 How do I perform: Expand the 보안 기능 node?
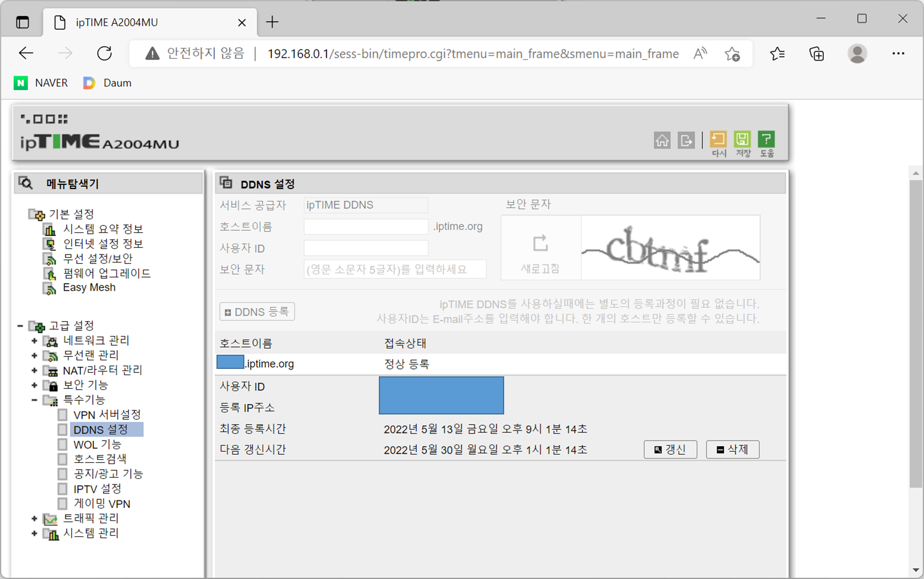click(x=34, y=385)
